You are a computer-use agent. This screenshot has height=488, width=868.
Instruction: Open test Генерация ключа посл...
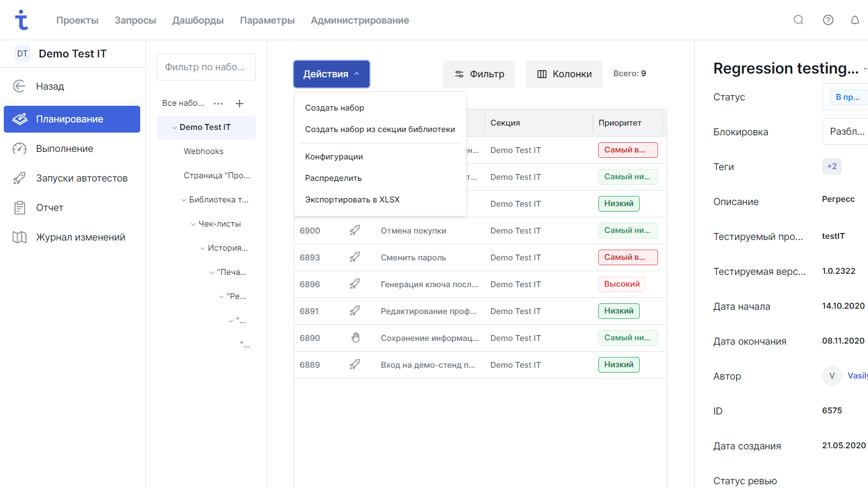point(429,285)
